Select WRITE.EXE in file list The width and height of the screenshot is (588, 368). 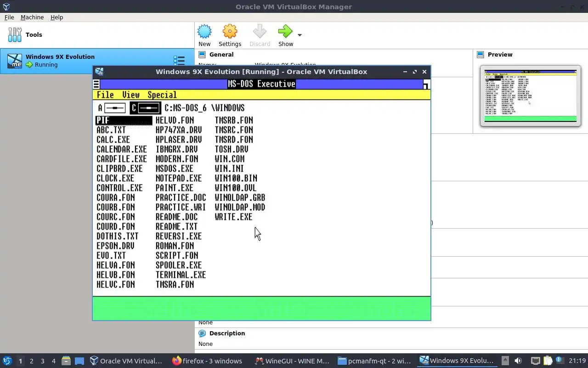coord(234,217)
